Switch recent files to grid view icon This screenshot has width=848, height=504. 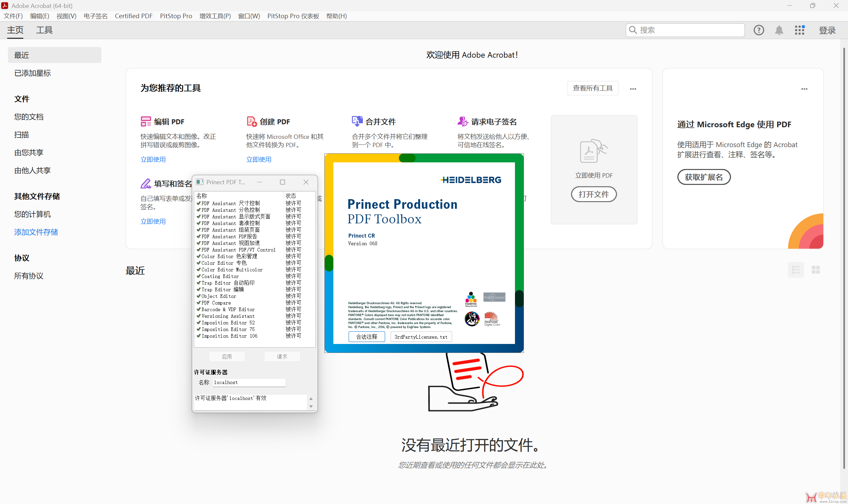(x=816, y=269)
